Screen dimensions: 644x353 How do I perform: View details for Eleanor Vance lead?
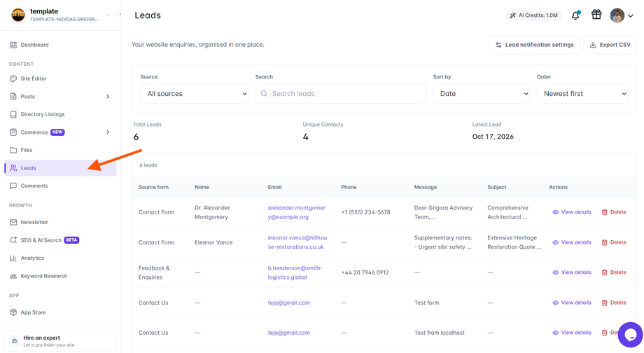[x=572, y=242]
